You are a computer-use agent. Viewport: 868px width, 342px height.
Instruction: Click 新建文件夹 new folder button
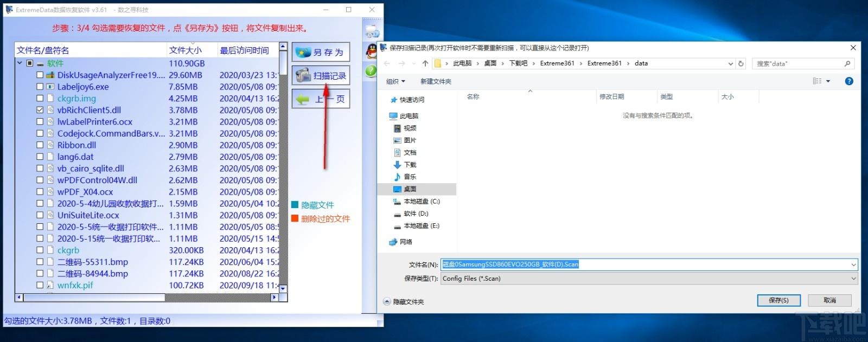436,81
